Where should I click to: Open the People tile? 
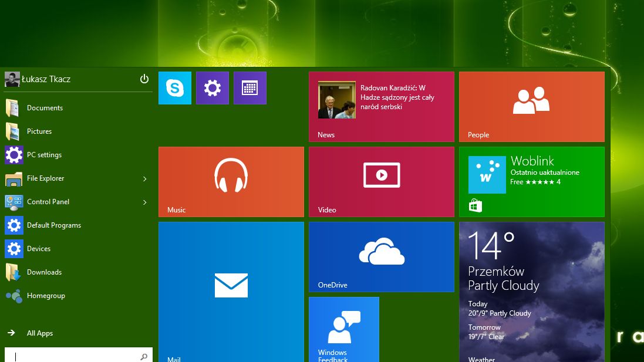[532, 107]
